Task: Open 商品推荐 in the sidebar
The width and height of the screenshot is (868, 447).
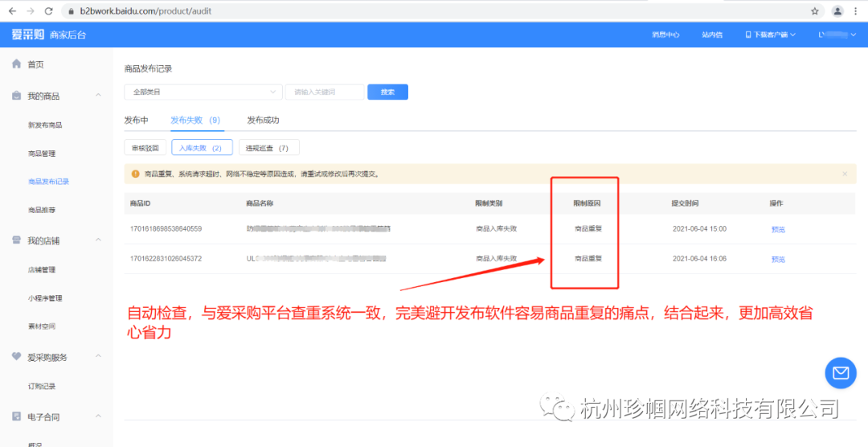Action: (x=42, y=211)
